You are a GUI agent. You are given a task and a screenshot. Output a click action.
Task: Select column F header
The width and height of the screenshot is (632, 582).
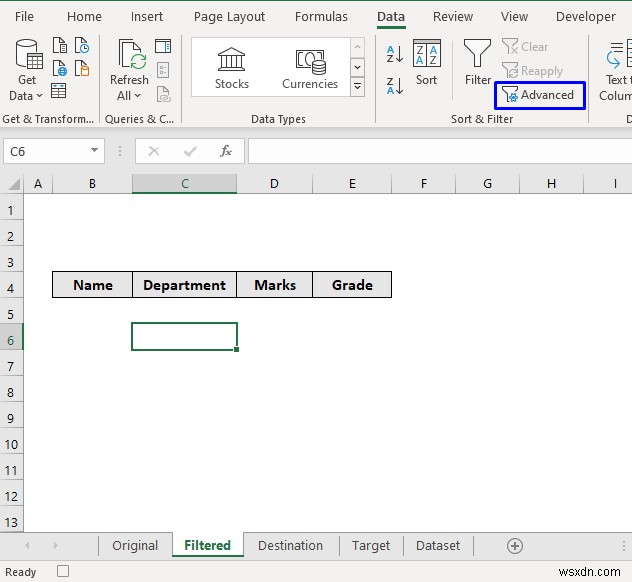coord(424,184)
